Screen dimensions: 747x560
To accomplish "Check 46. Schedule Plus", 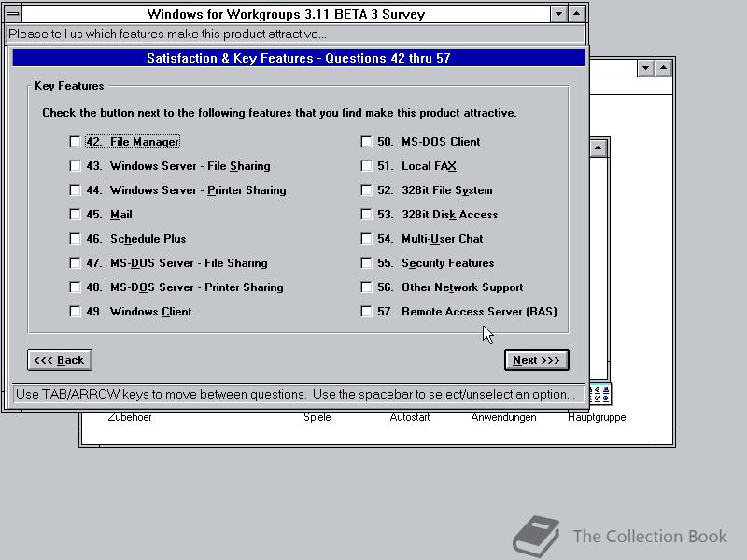I will pyautogui.click(x=75, y=239).
